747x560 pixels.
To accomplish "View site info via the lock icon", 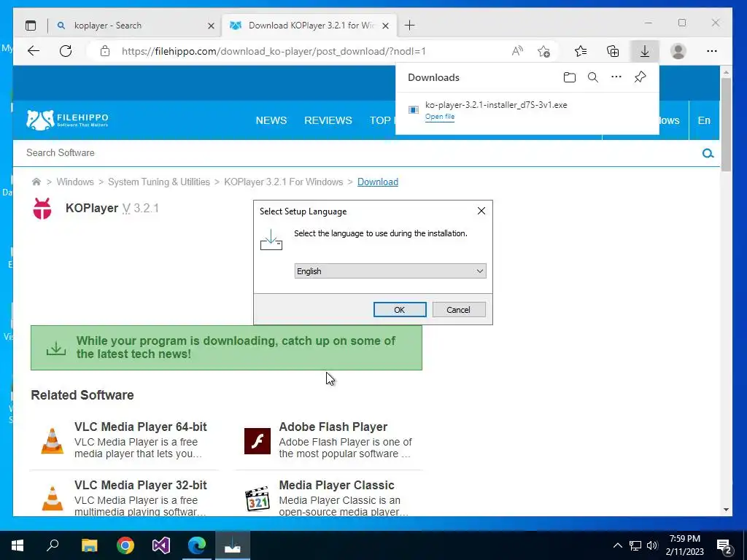I will pyautogui.click(x=105, y=51).
